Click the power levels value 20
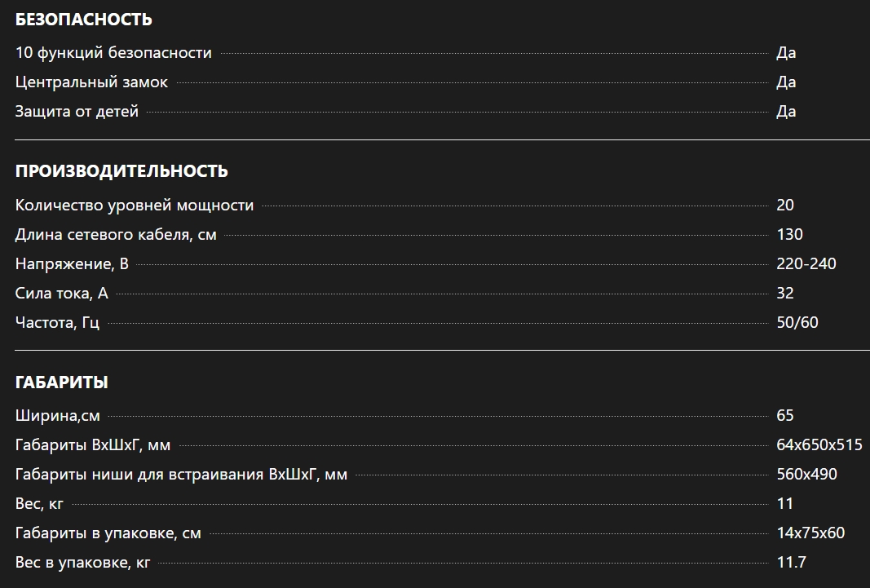 [x=785, y=206]
